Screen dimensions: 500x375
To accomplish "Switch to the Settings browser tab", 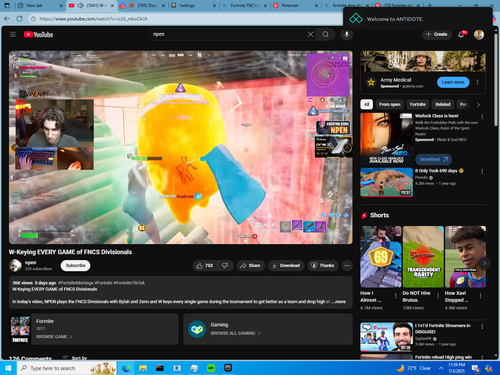I will coord(192,6).
